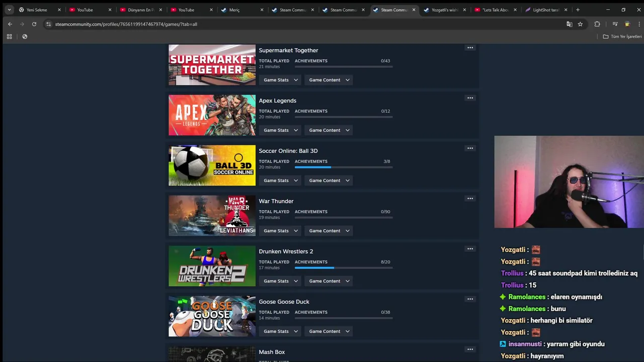Open the Soccer Online: Ball 3D title link
This screenshot has height=362, width=644.
coord(288,151)
